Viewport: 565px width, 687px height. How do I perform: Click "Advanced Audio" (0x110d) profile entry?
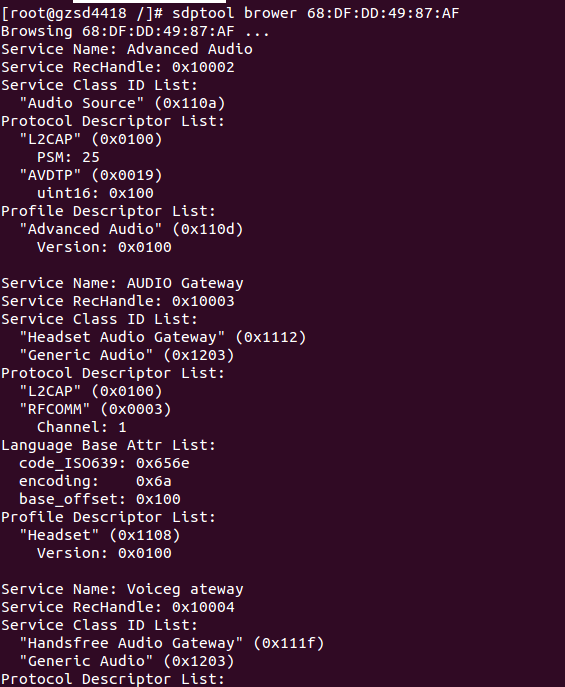pos(131,229)
